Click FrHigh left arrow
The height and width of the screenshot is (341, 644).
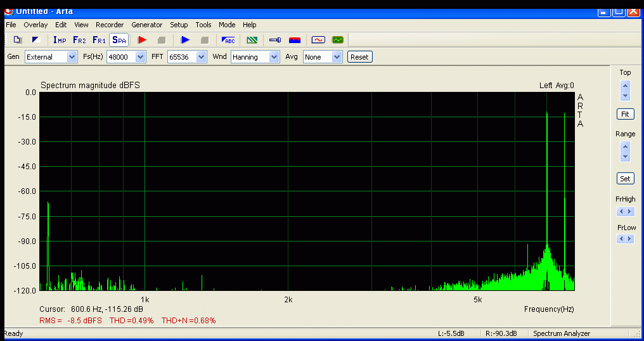click(x=621, y=212)
